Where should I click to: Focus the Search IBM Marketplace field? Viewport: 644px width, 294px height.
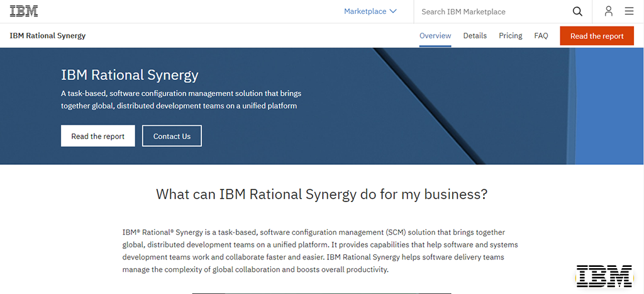[x=491, y=11]
